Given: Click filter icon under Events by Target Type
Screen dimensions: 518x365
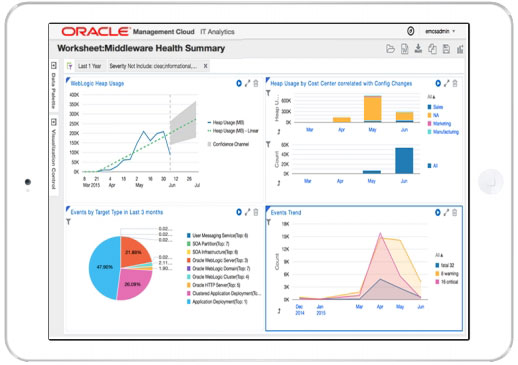Looking at the screenshot, I should tap(68, 221).
